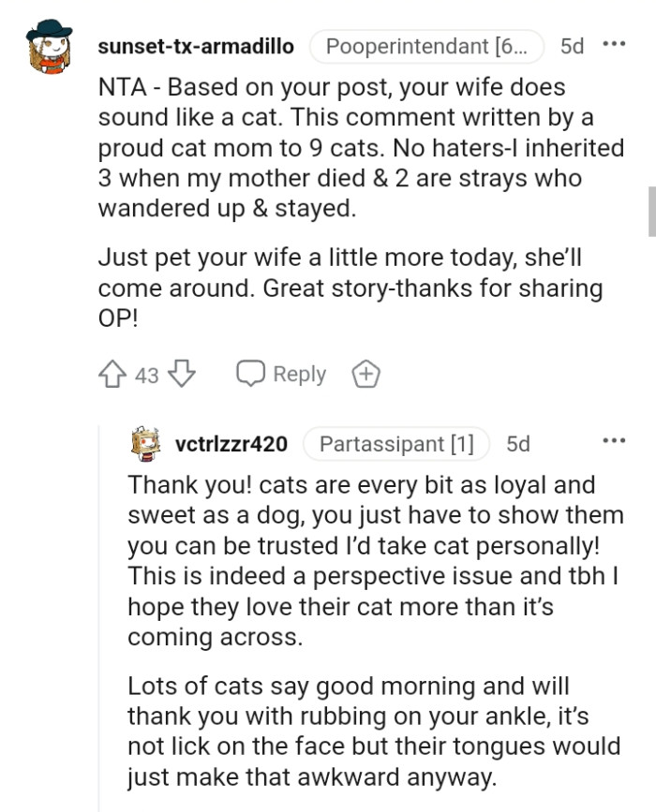Toggle award selection via plus circle
656x812 pixels.
click(x=365, y=374)
